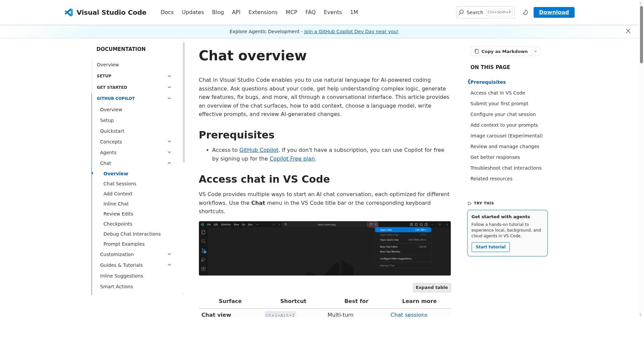The width and height of the screenshot is (644, 362).
Task: Open the Blog nav link
Action: pyautogui.click(x=218, y=12)
